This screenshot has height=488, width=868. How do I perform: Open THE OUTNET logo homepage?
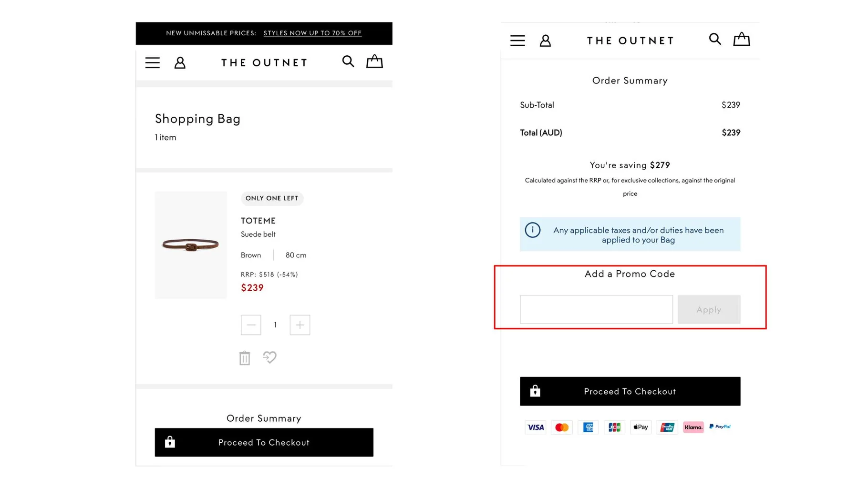point(263,62)
